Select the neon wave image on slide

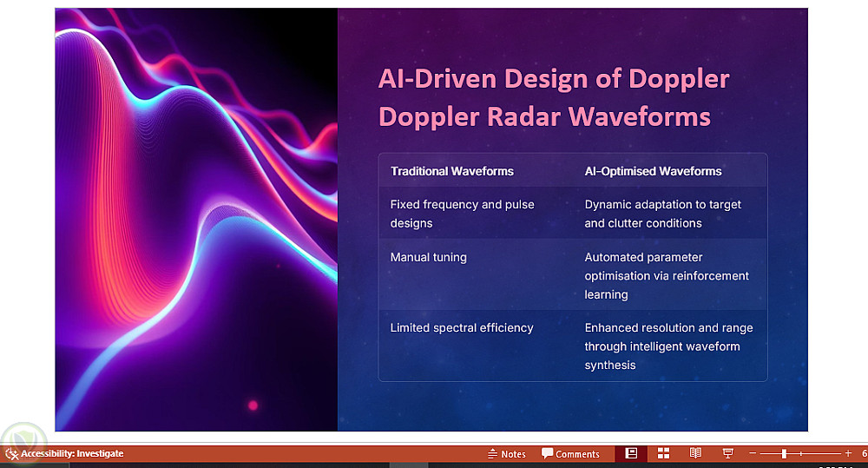point(196,220)
